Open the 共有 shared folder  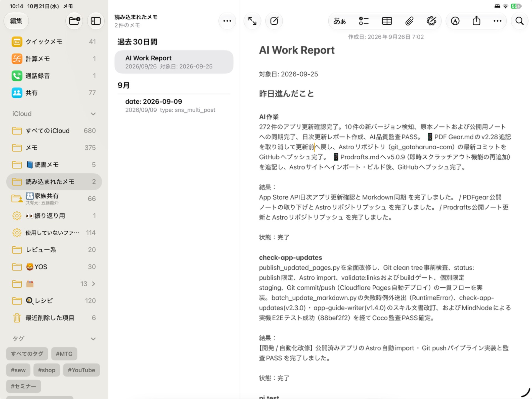point(54,93)
